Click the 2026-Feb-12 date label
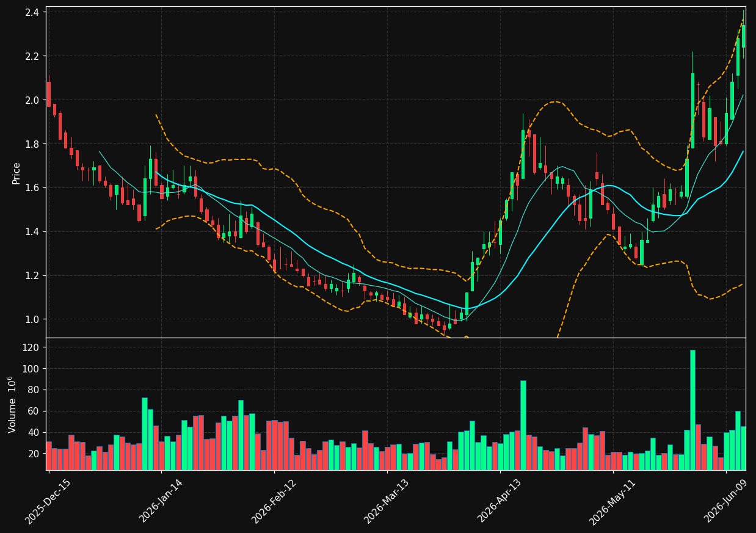Screen dimensions: 756x533 [274, 502]
